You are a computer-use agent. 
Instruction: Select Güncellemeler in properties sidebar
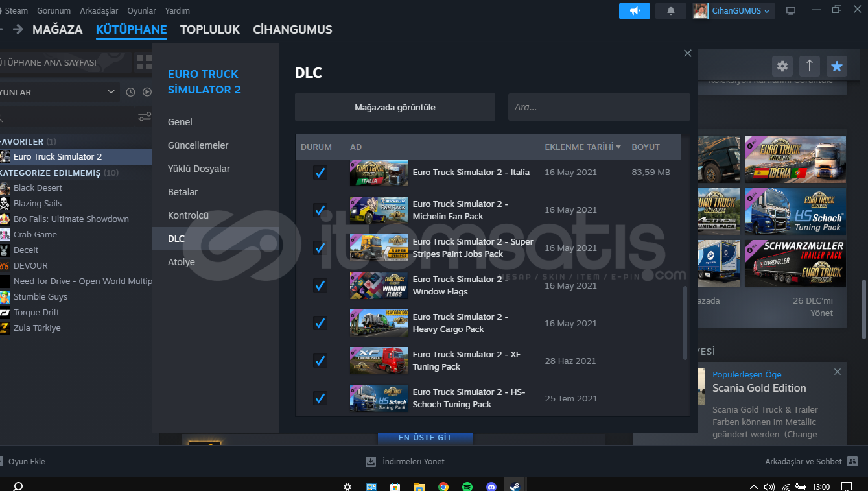coord(216,145)
